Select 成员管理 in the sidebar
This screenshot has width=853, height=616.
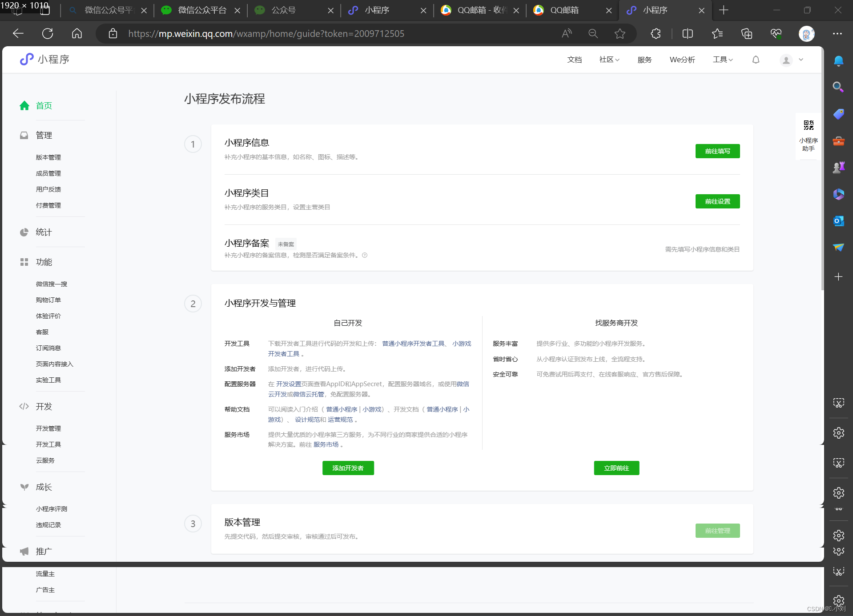tap(48, 173)
